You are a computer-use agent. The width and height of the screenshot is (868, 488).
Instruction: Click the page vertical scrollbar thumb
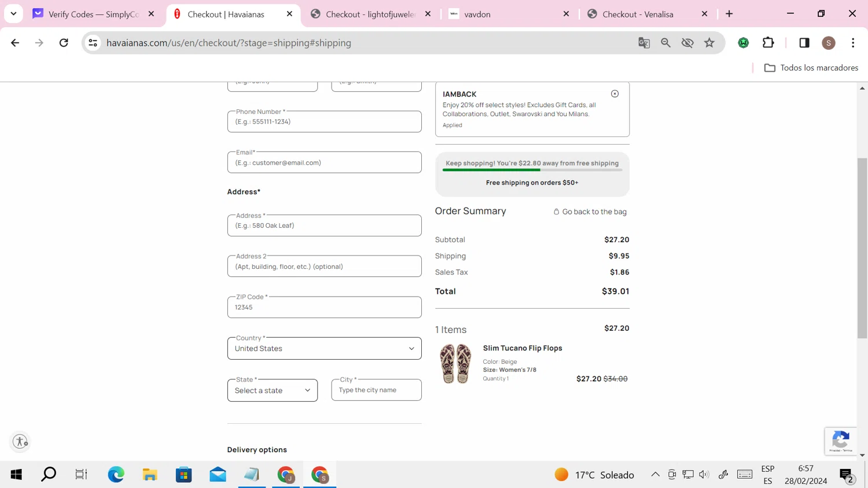(862, 247)
